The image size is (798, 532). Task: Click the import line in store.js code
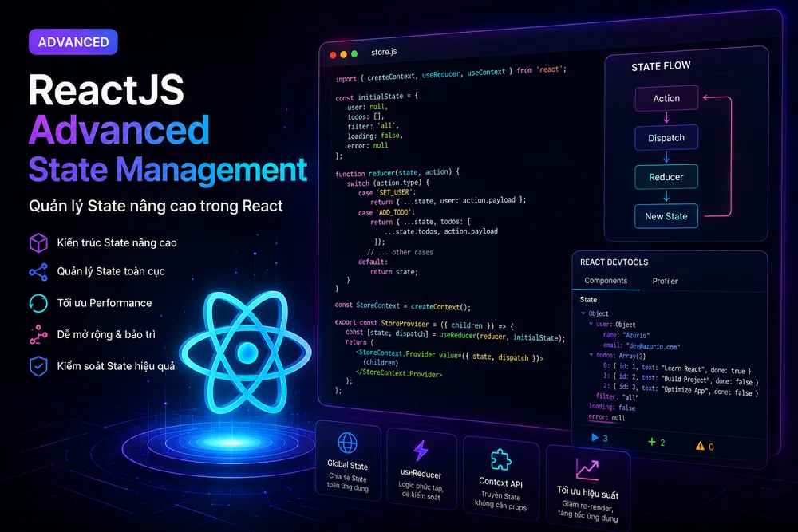pyautogui.click(x=450, y=73)
